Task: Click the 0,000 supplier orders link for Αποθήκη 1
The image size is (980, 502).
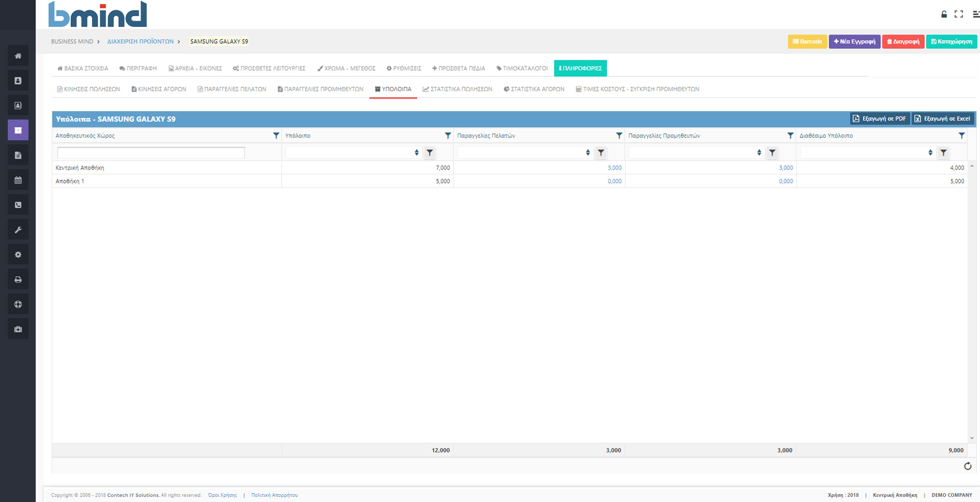Action: click(x=786, y=181)
